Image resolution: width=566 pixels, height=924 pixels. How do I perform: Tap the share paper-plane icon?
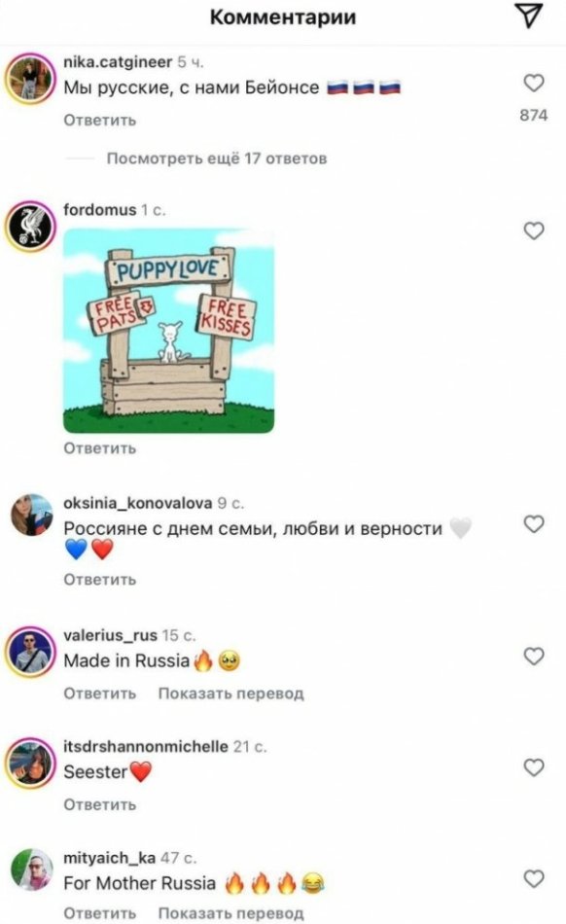pyautogui.click(x=528, y=16)
